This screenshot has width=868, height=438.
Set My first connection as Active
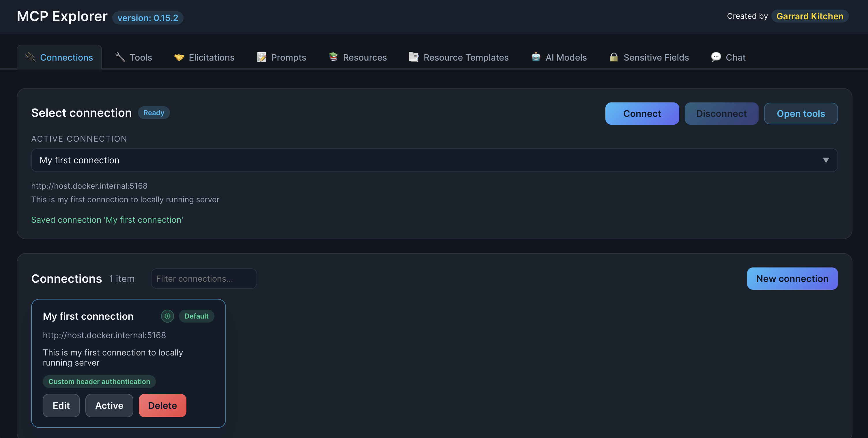coord(109,405)
